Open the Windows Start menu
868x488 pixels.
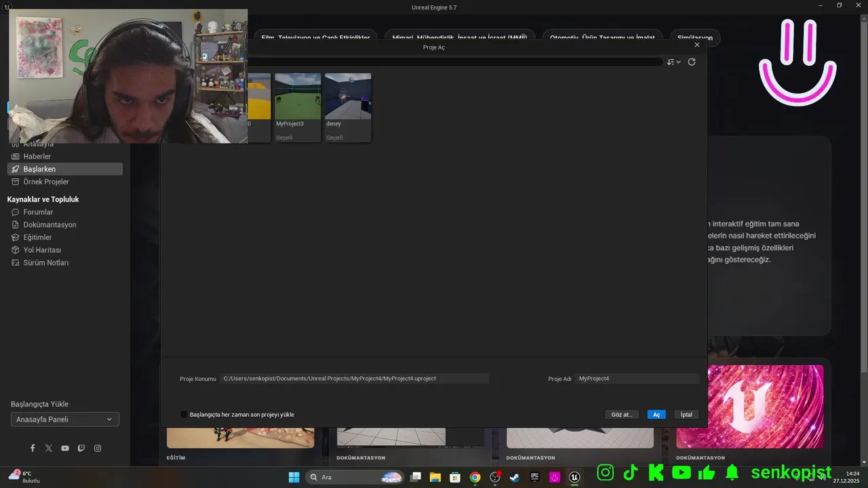[x=294, y=477]
